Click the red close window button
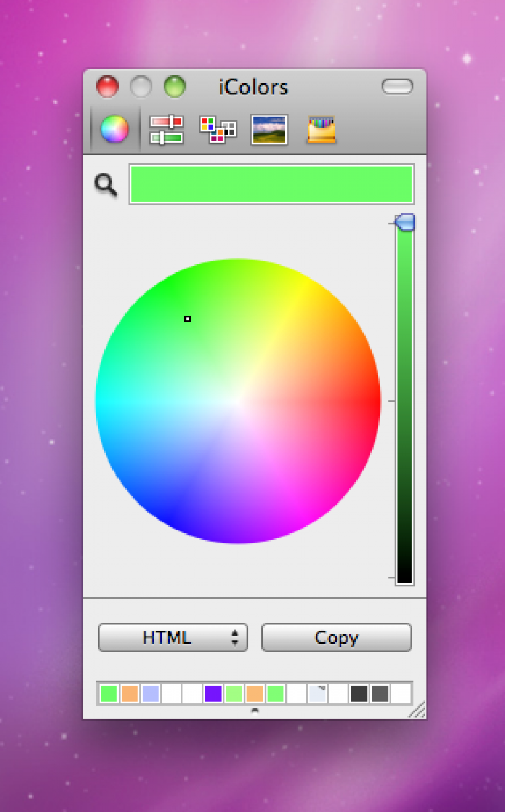Screen dimensions: 505x812 pos(107,87)
